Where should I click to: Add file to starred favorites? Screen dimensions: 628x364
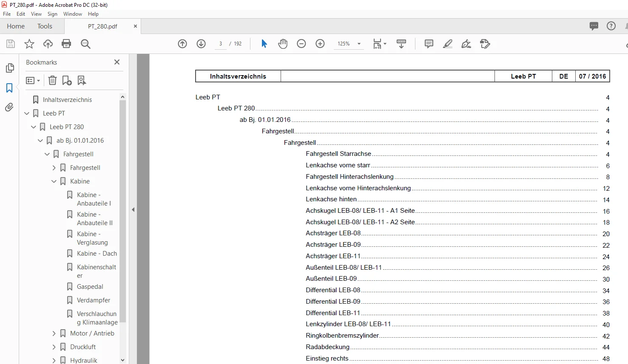(x=29, y=44)
